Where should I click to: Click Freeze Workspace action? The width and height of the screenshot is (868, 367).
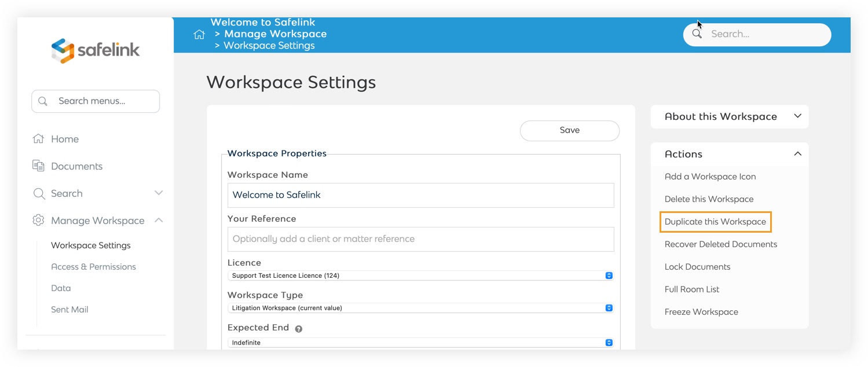701,312
